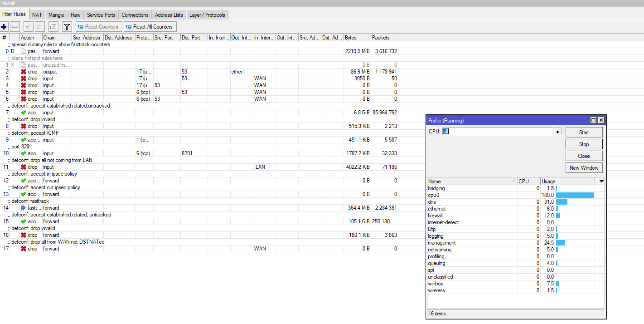Open the Service Ports tab
Screen dimensions: 644x324
tap(101, 15)
